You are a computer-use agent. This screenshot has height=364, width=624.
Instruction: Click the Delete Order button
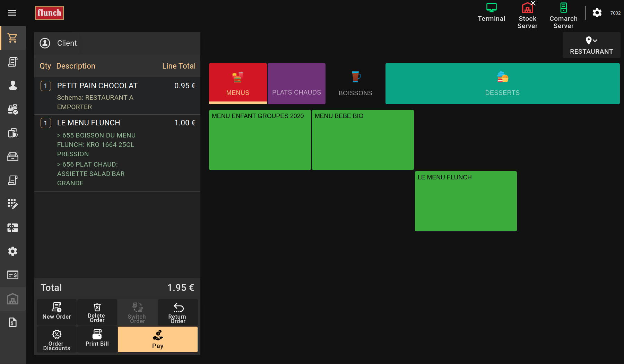click(x=97, y=312)
